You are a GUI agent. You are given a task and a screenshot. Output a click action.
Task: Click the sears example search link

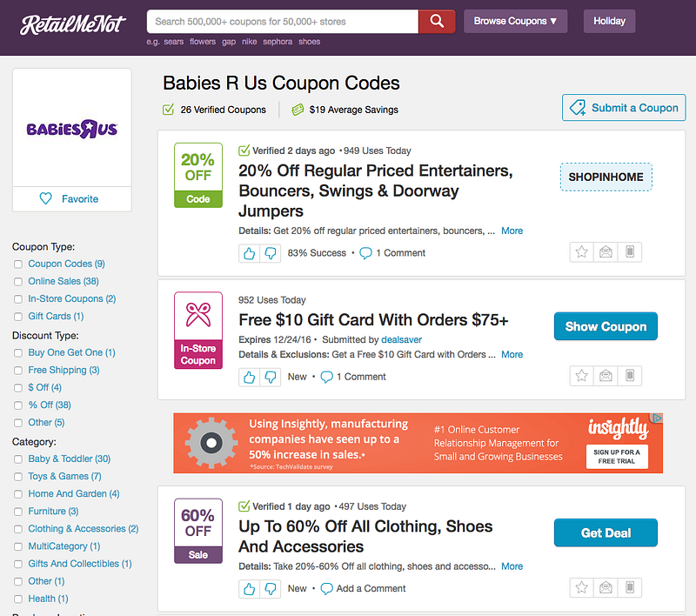(x=173, y=42)
